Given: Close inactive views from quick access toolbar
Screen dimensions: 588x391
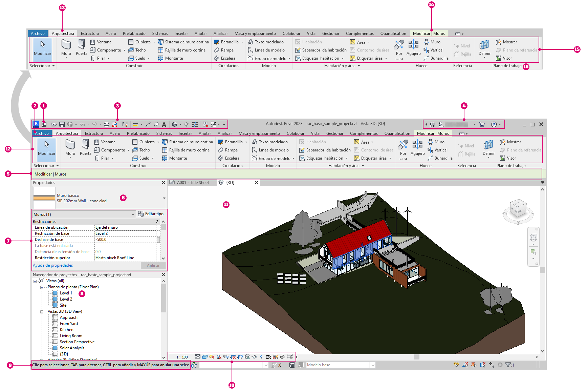Looking at the screenshot, I should [x=205, y=124].
